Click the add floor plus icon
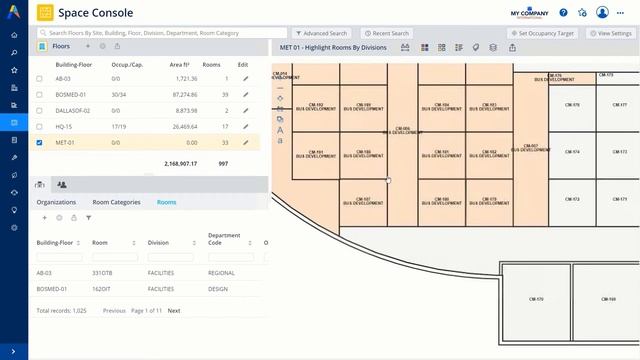 coord(88,46)
